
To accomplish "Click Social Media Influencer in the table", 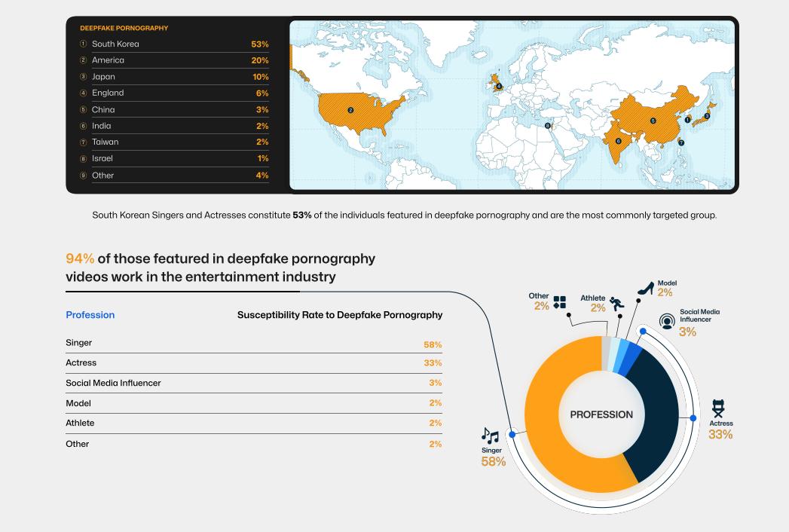I will pyautogui.click(x=113, y=383).
